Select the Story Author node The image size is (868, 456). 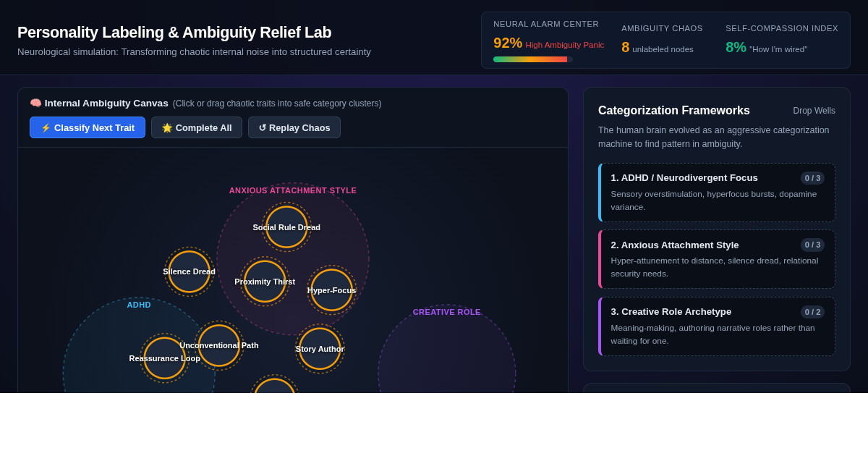tap(320, 349)
